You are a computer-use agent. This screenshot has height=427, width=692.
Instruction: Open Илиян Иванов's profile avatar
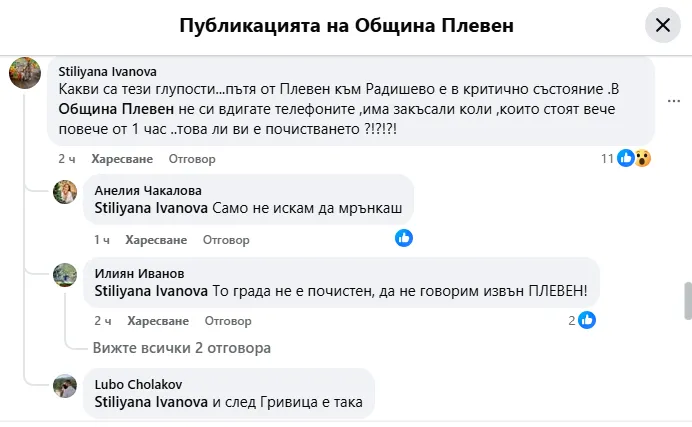(65, 275)
